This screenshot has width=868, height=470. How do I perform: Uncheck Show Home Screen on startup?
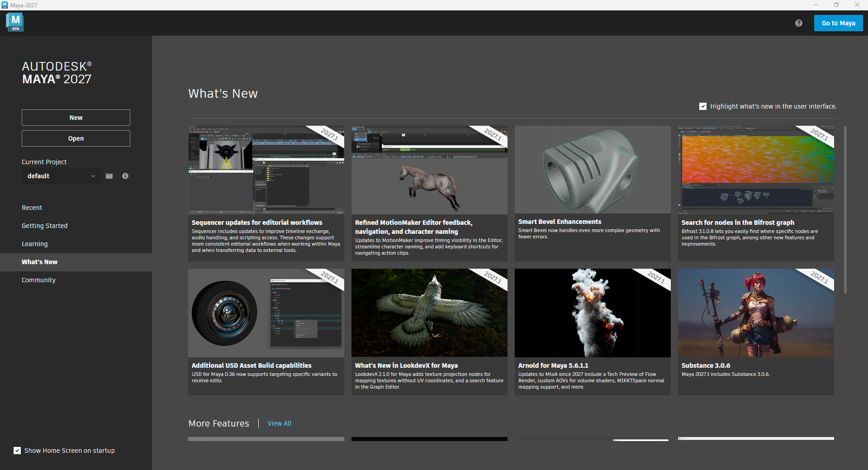(17, 451)
